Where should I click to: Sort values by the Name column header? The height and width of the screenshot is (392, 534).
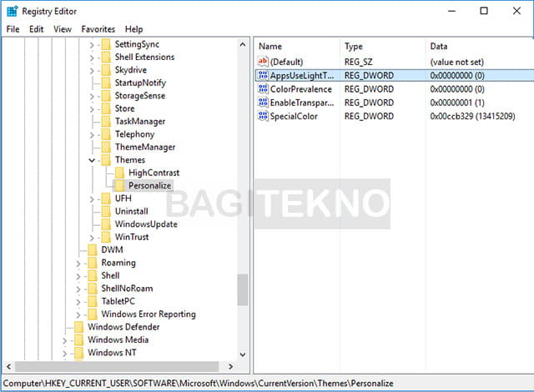tap(297, 46)
